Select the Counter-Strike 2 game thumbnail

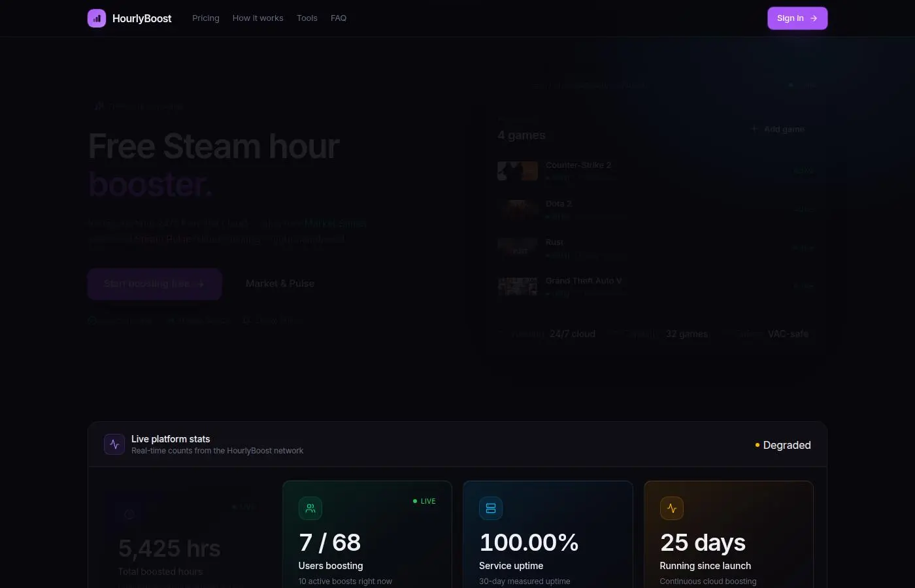[x=518, y=171]
